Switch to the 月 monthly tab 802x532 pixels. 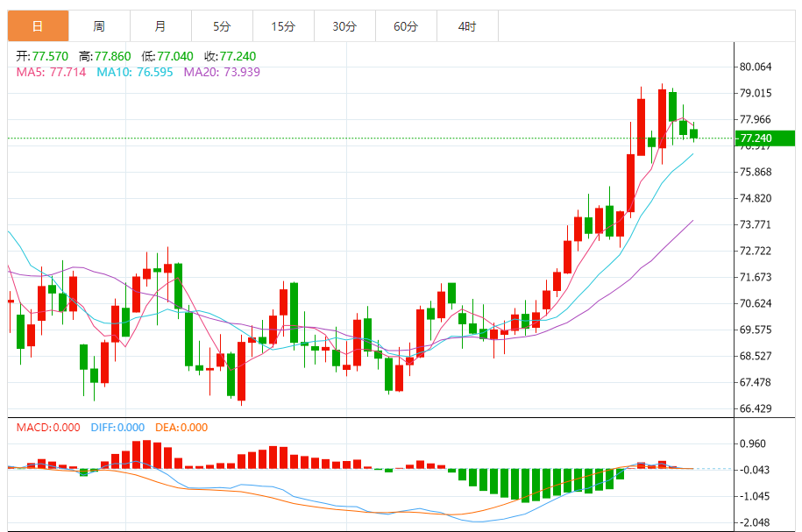(160, 26)
